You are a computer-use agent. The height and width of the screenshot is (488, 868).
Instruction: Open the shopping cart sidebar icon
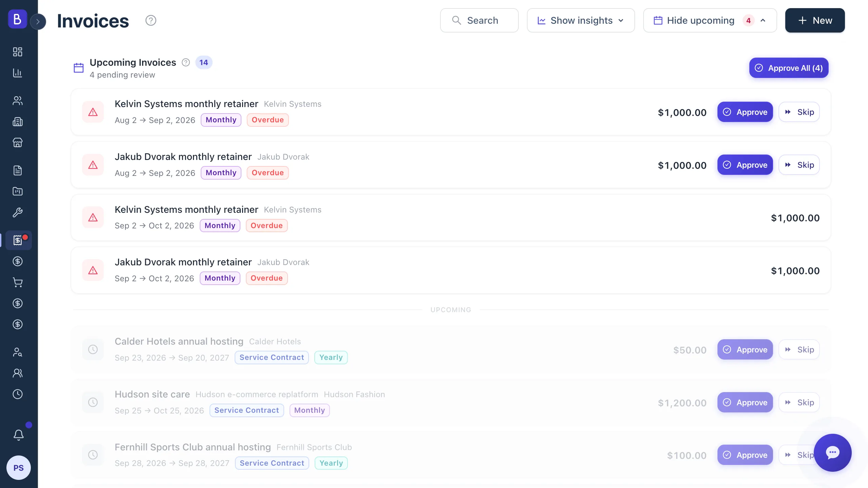[18, 282]
